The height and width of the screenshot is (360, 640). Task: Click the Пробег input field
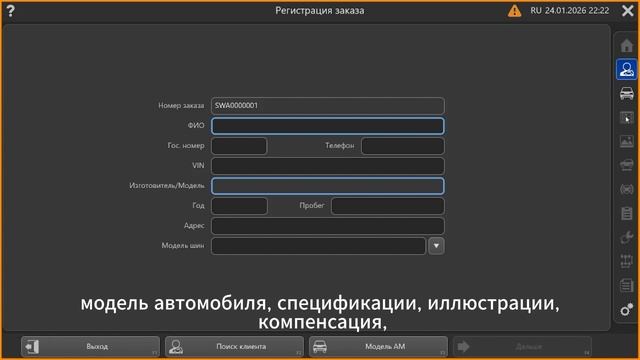tap(388, 206)
